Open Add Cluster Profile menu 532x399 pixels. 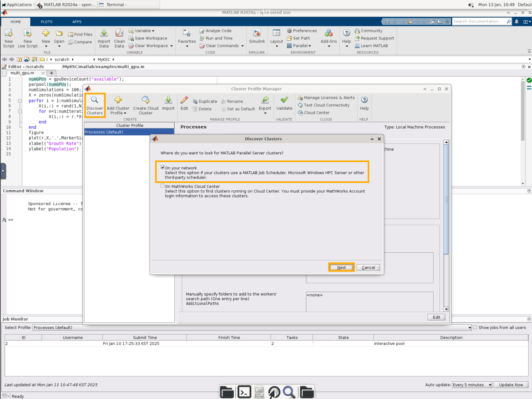point(118,105)
